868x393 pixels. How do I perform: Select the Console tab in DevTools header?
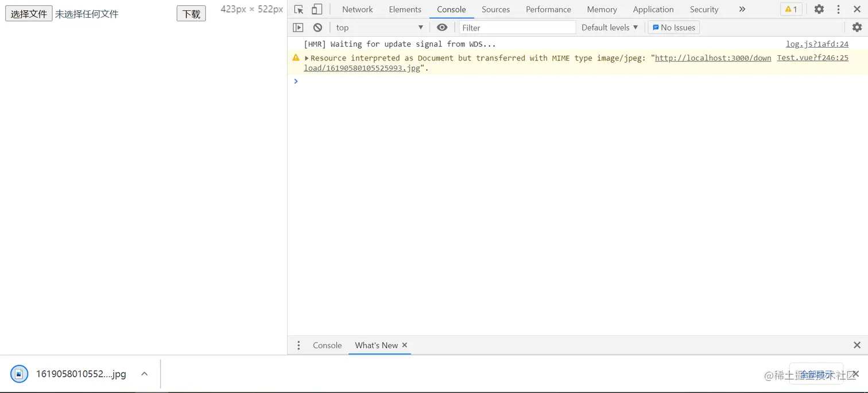pos(451,9)
